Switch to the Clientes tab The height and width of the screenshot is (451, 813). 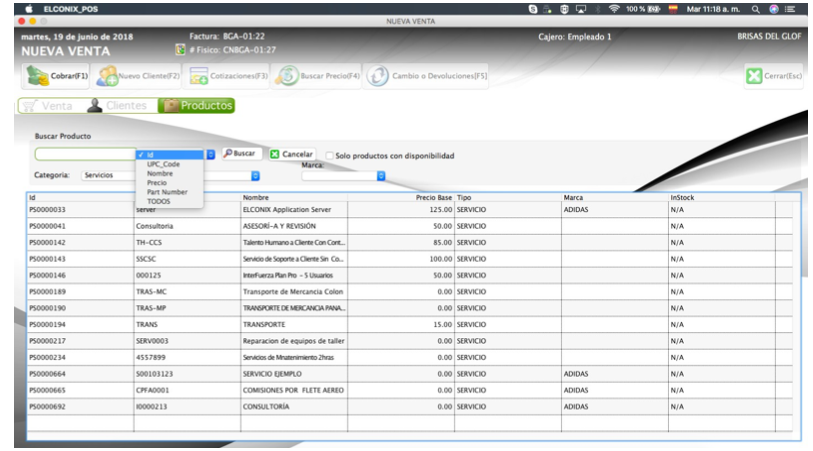pos(118,106)
